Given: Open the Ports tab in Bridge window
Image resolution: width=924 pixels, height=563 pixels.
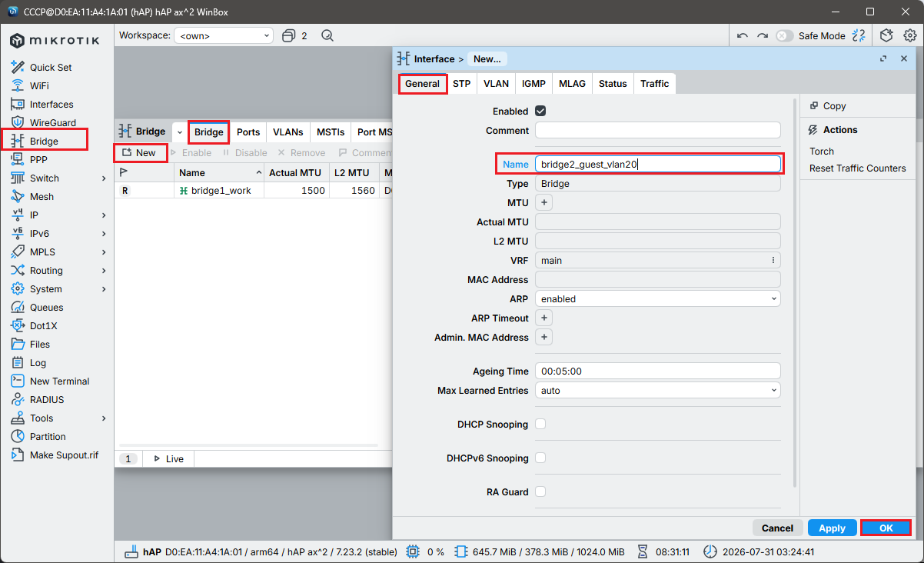Looking at the screenshot, I should coord(248,132).
